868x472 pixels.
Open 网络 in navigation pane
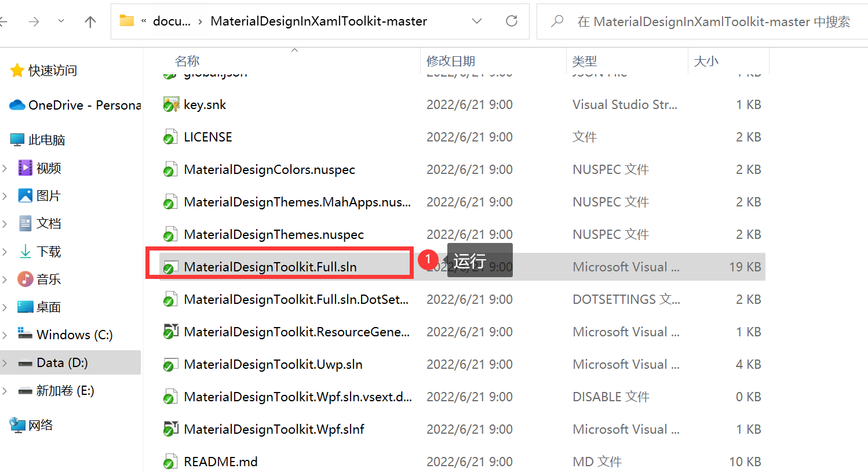click(41, 426)
